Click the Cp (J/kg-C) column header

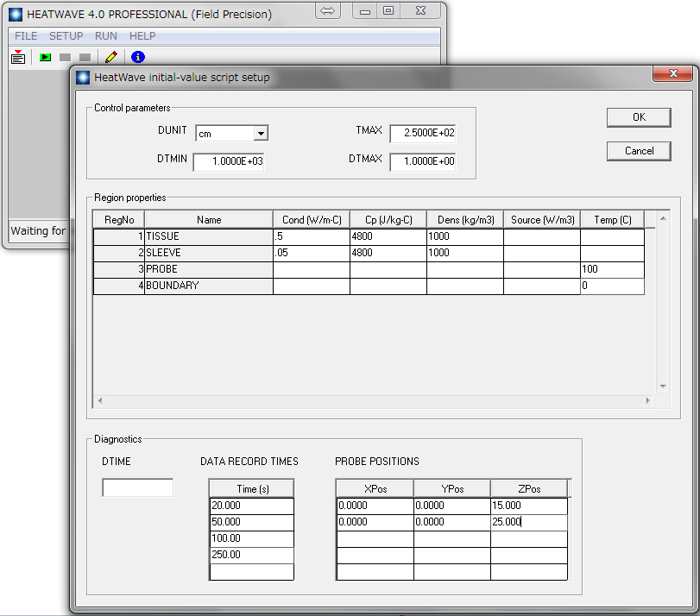point(388,220)
